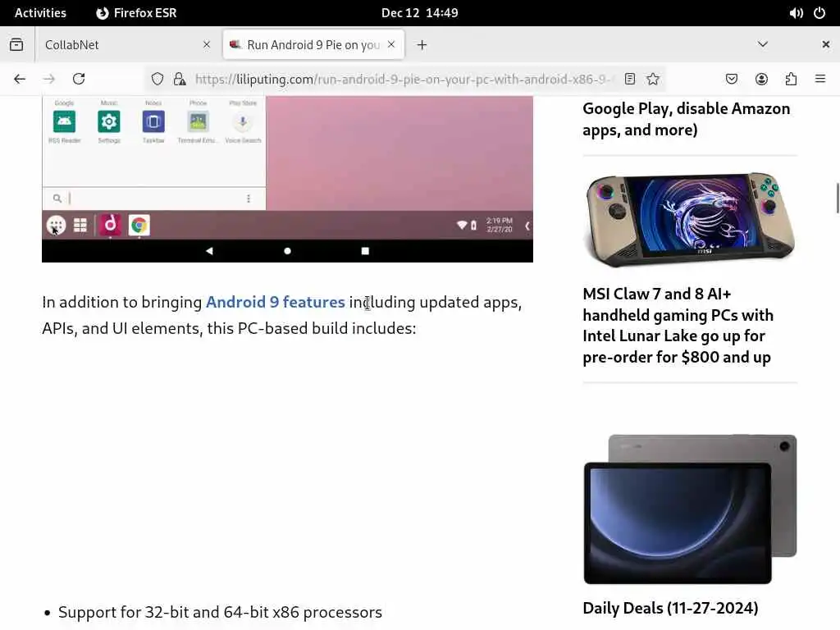Open the Activities overview
The image size is (840, 630).
coord(41,13)
